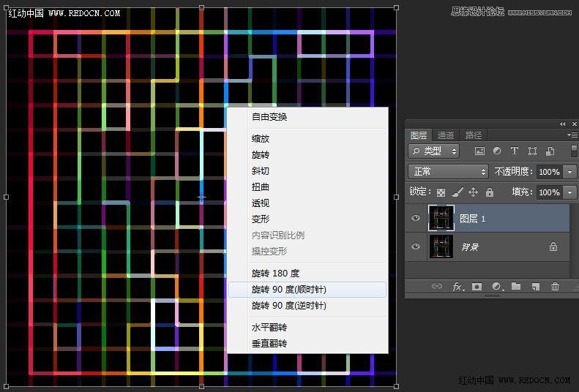Toggle visibility of the 背景 layer

coord(416,247)
